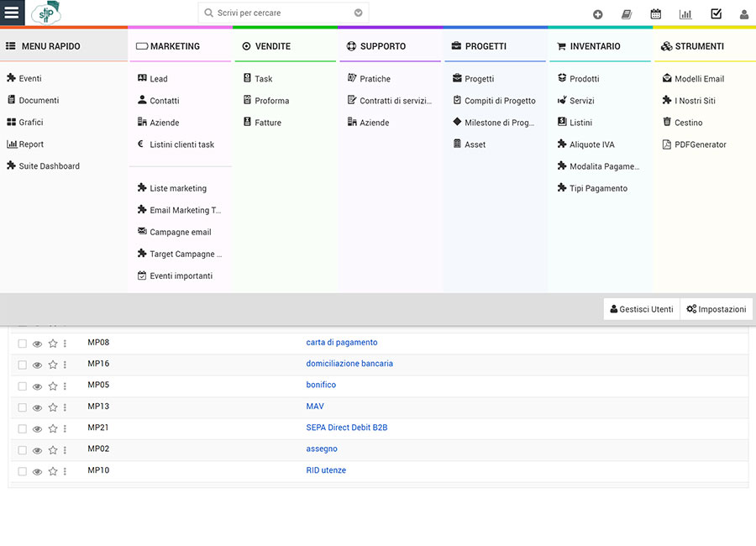This screenshot has height=546, width=756.
Task: Open the quick create plus icon
Action: [x=597, y=13]
